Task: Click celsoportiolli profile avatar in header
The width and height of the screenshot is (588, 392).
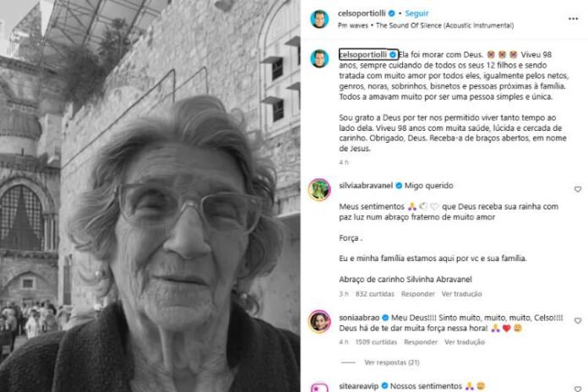Action: point(319,19)
